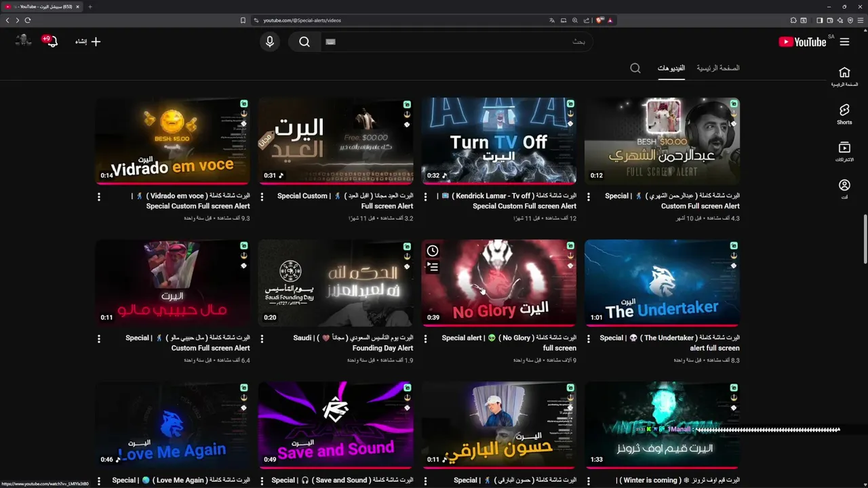Open options menu for مال حبيبي مالو video
The width and height of the screenshot is (868, 488).
99,339
